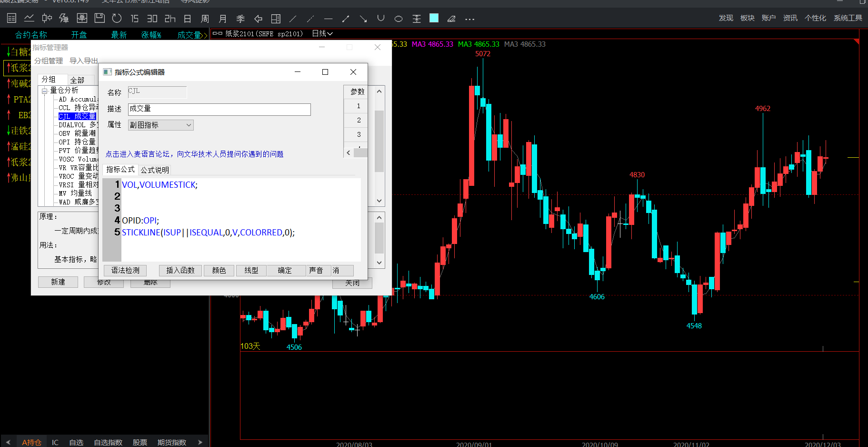Click the save floppy disk icon
This screenshot has width=868, height=447.
tap(100, 19)
